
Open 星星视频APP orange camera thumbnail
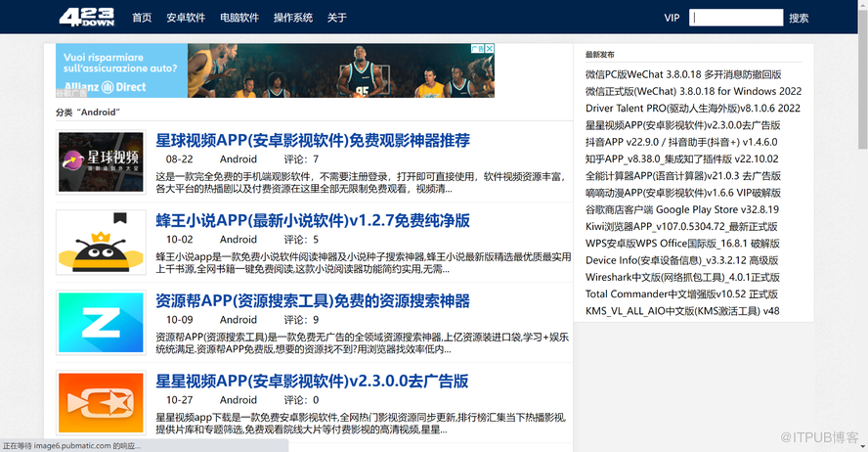[x=101, y=403]
